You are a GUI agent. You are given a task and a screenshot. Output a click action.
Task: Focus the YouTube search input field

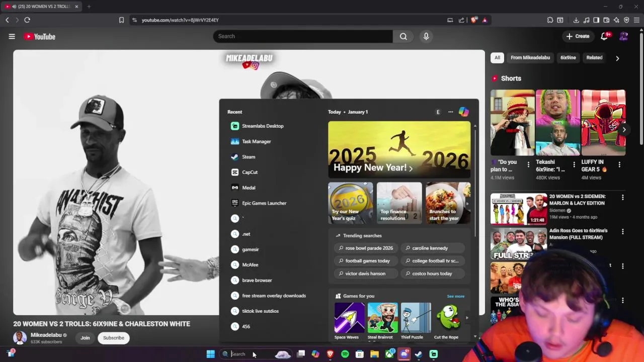[302, 36]
